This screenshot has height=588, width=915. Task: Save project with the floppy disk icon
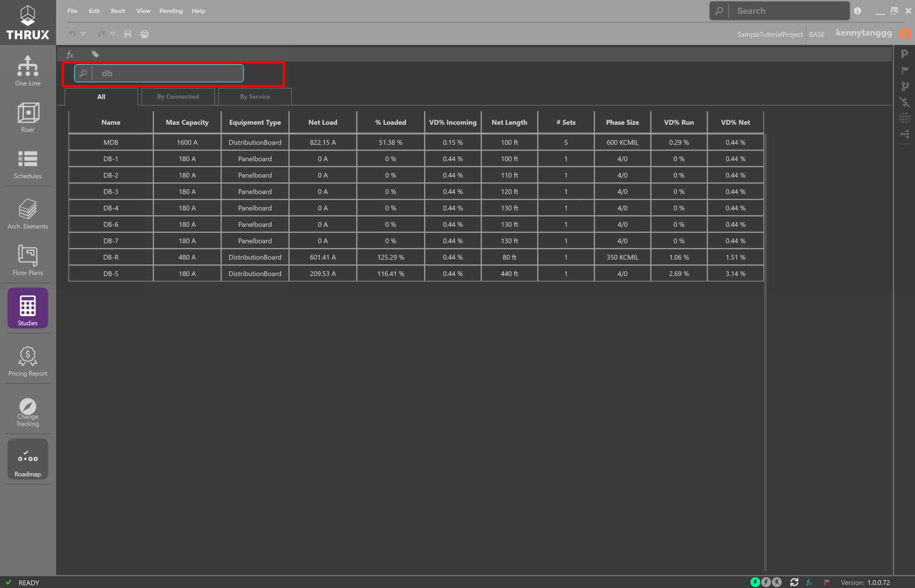128,34
